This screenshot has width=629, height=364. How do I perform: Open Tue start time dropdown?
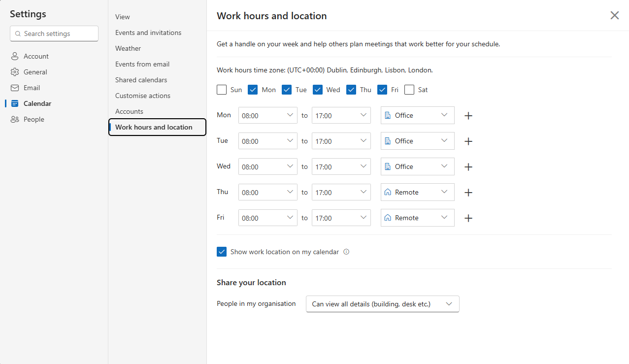[268, 141]
